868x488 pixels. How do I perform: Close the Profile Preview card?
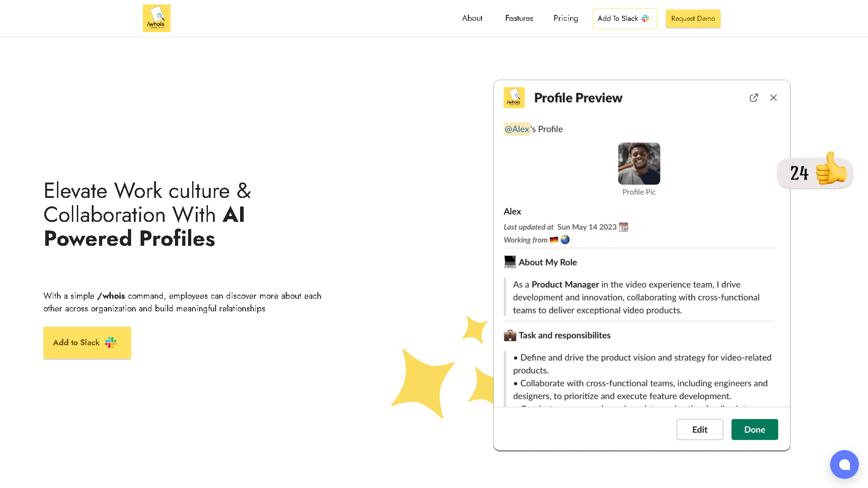tap(774, 98)
